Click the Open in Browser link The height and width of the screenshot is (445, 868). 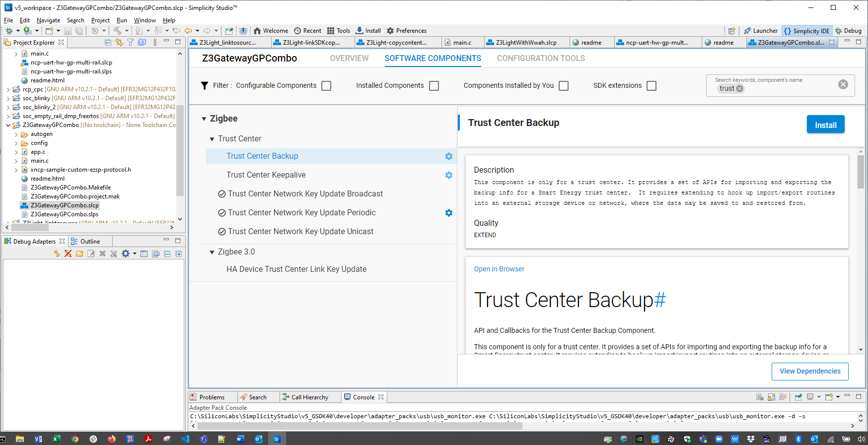tap(499, 269)
